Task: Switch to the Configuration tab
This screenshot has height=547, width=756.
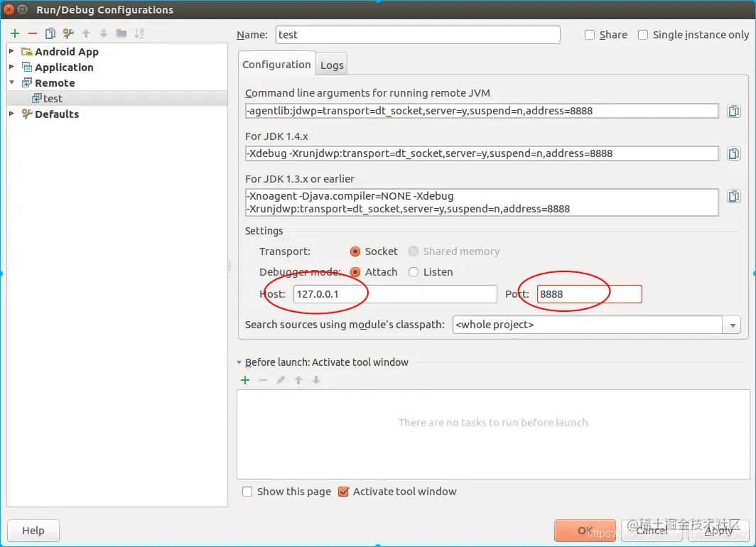Action: (x=277, y=65)
